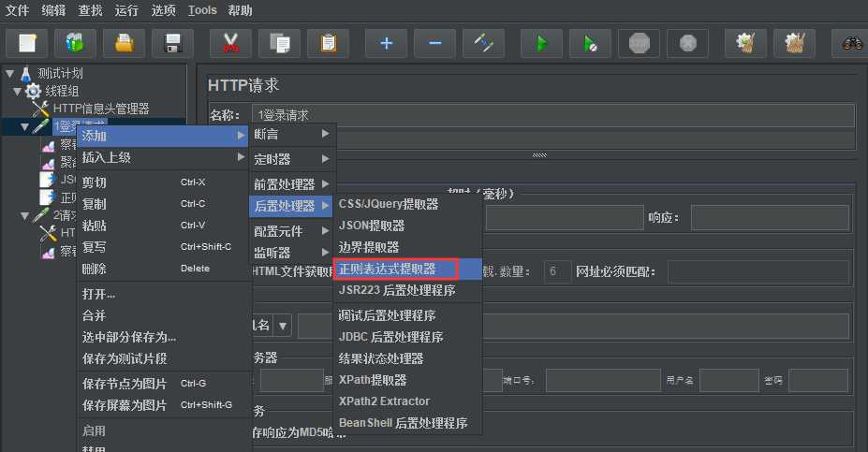Open the Tools menu
The width and height of the screenshot is (868, 452).
click(x=202, y=10)
